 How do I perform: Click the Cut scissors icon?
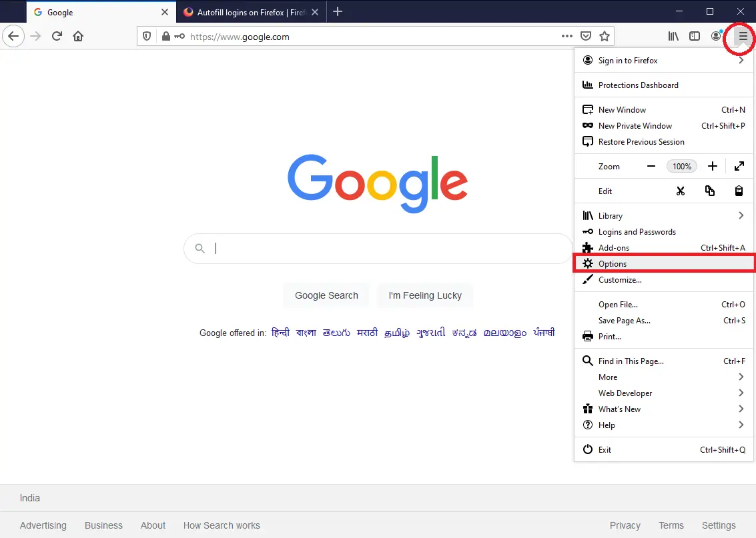pyautogui.click(x=681, y=191)
